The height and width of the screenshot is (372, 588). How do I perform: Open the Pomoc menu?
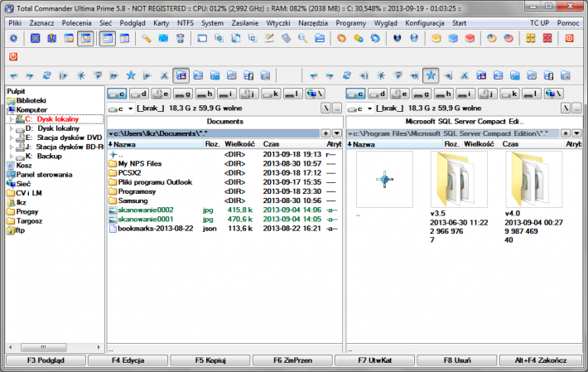tap(568, 23)
